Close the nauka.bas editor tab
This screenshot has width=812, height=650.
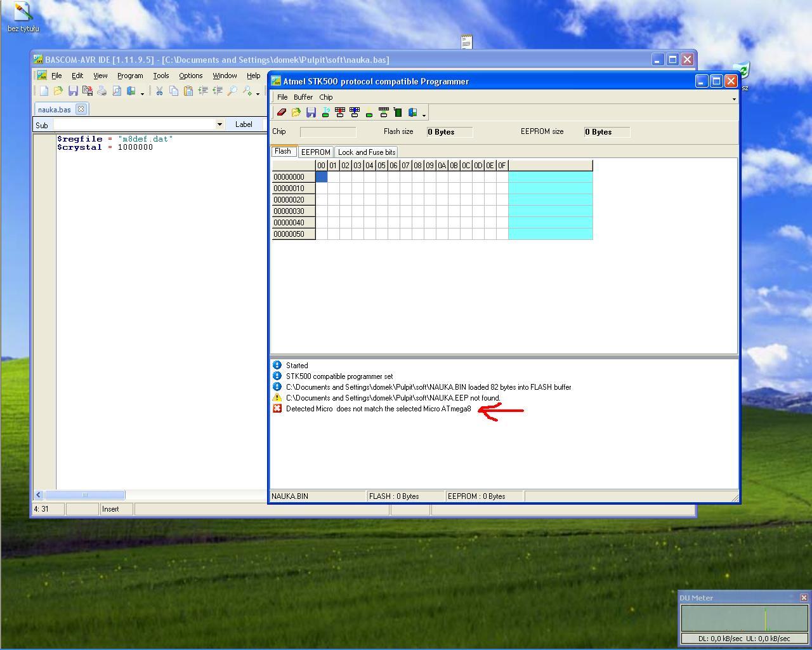[x=81, y=109]
